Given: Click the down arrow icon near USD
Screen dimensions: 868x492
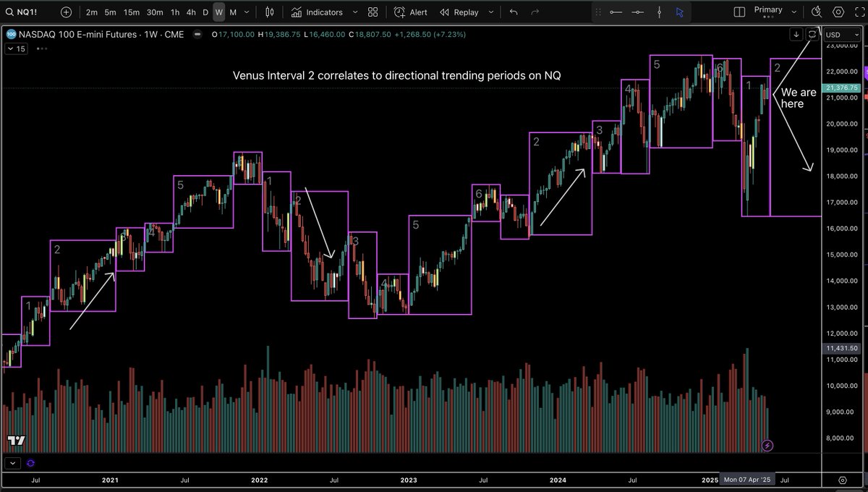Looking at the screenshot, I should tap(796, 34).
